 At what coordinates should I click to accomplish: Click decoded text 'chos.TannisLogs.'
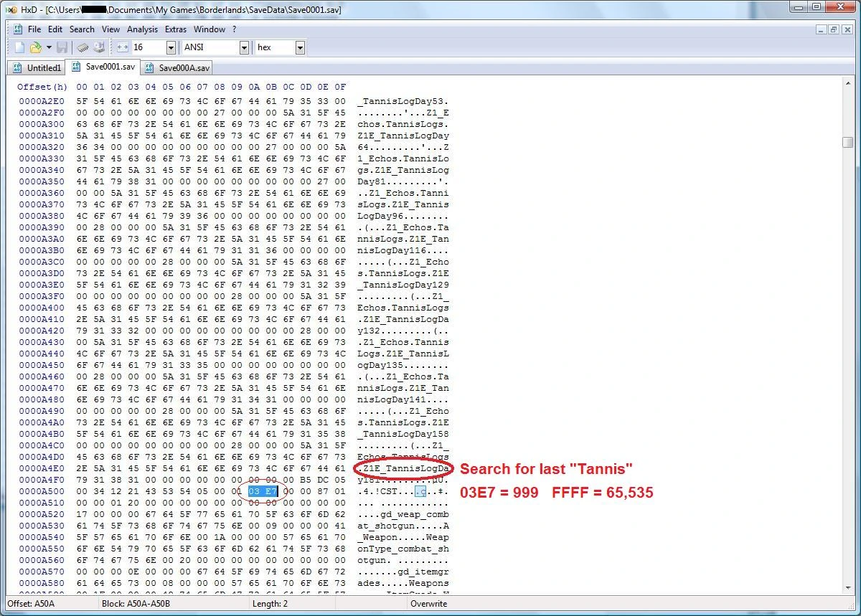pyautogui.click(x=403, y=124)
